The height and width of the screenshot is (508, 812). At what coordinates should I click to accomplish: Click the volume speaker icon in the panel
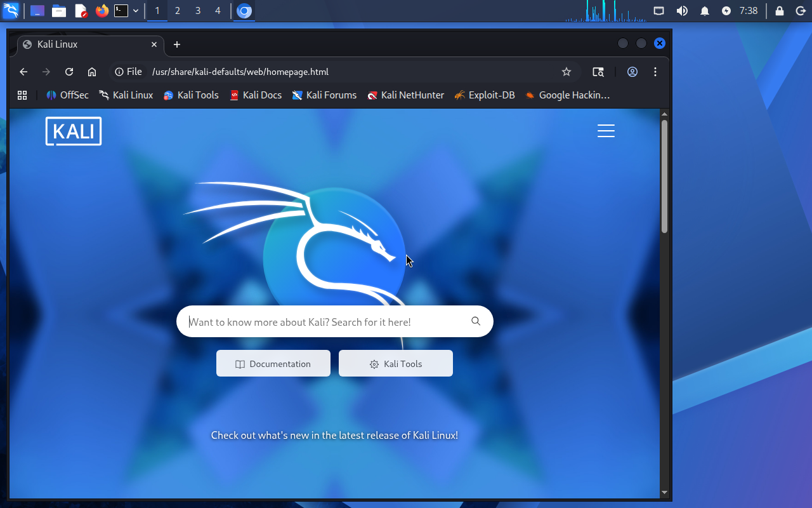point(682,11)
